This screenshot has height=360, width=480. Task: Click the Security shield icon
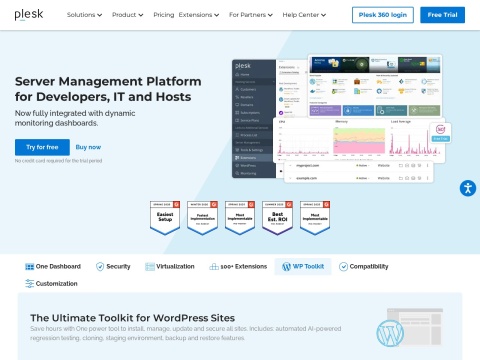pyautogui.click(x=100, y=267)
